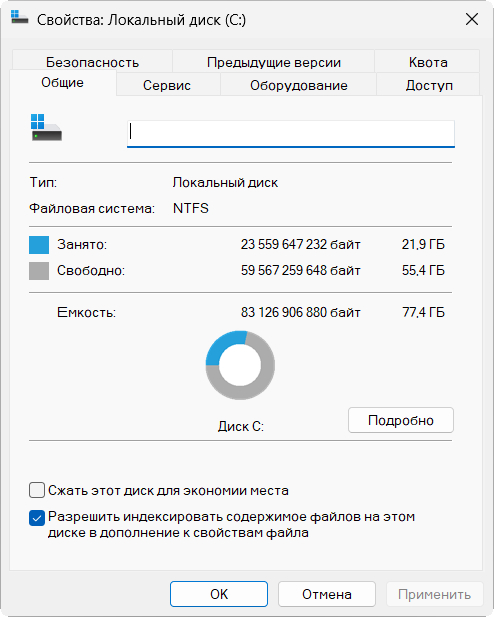Screen dimensions: 494x617
Task: Switch to Оборудование tab
Action: coord(299,85)
